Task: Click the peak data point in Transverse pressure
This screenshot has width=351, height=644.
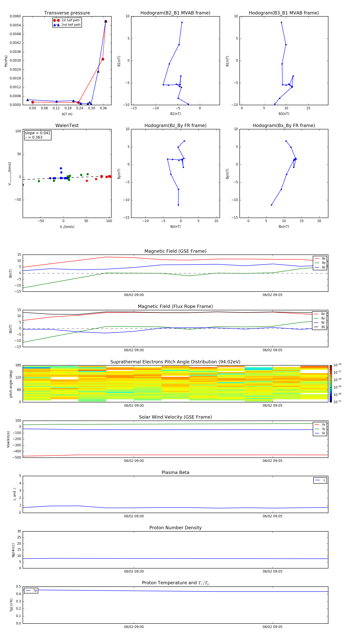Action: [106, 21]
